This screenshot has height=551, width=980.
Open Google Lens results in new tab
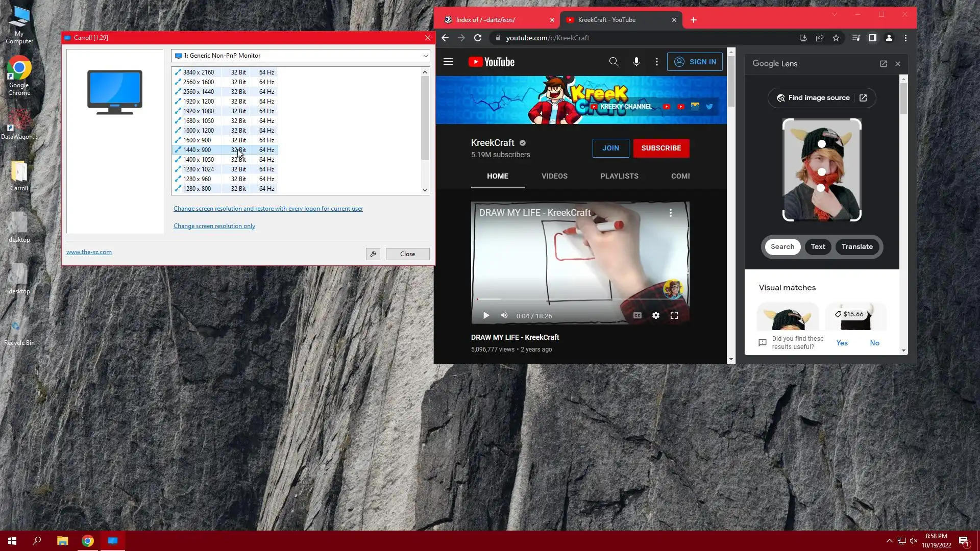883,64
